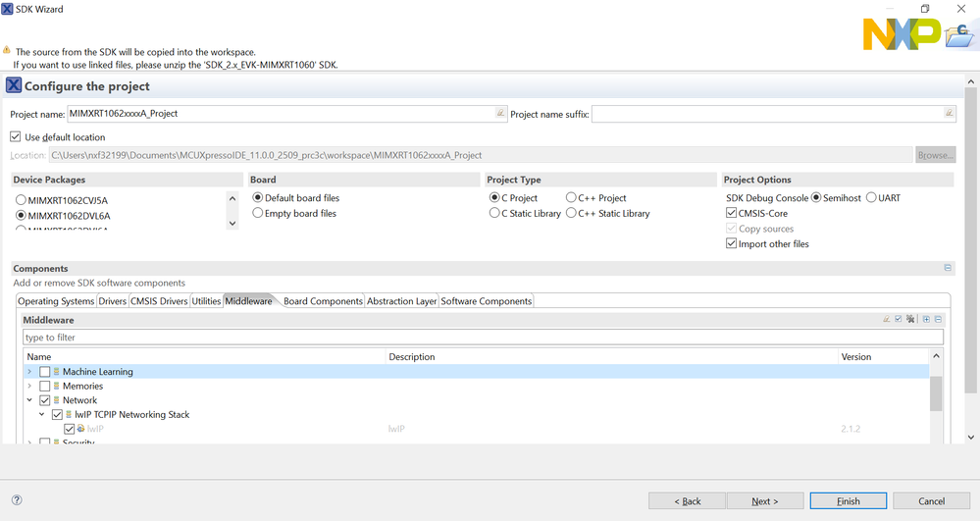The width and height of the screenshot is (980, 521).
Task: Uncheck the Network middleware checkbox
Action: [44, 400]
